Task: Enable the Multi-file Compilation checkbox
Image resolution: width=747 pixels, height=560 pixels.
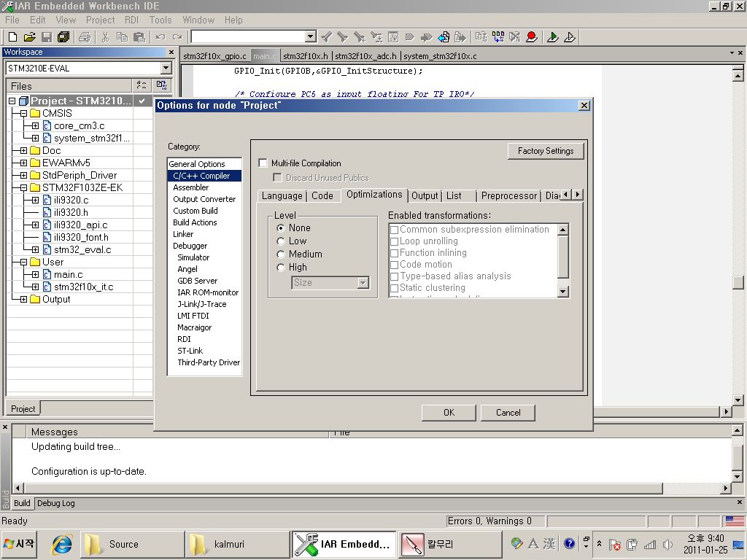Action: [x=263, y=163]
